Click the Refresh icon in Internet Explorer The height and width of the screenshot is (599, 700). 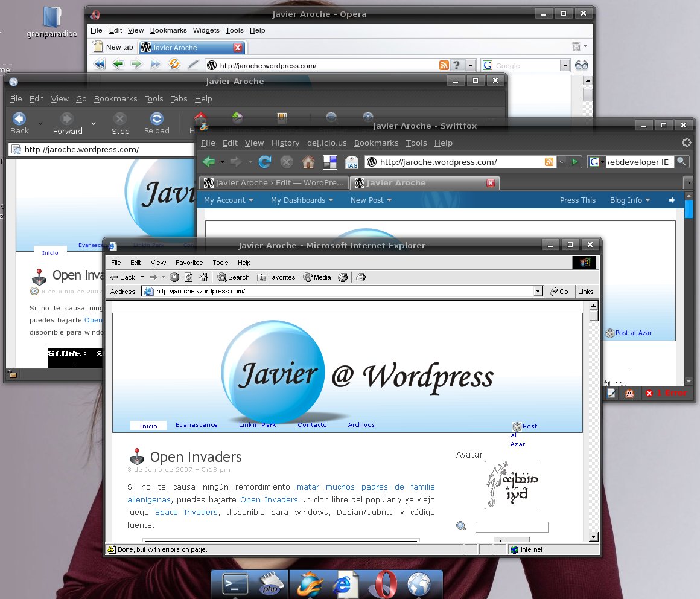click(189, 277)
